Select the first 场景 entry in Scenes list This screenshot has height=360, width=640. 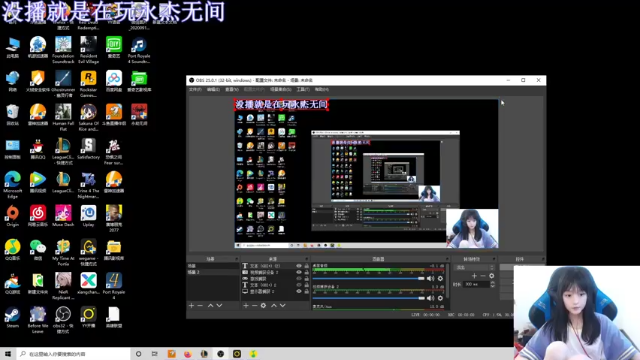pyautogui.click(x=213, y=266)
